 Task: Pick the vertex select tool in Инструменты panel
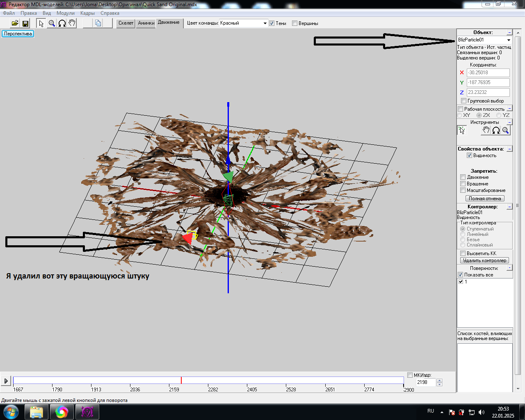pos(462,130)
